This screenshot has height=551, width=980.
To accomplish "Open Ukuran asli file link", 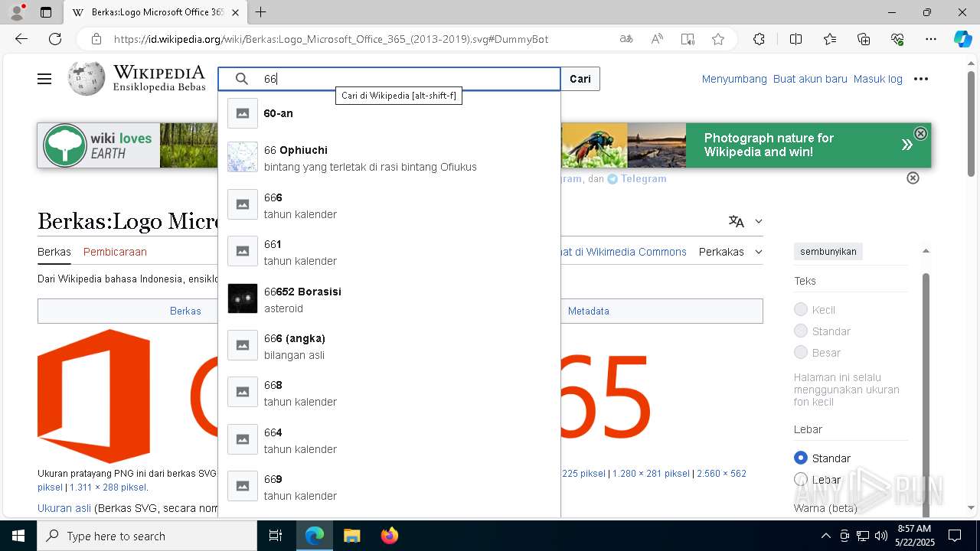I will point(64,508).
